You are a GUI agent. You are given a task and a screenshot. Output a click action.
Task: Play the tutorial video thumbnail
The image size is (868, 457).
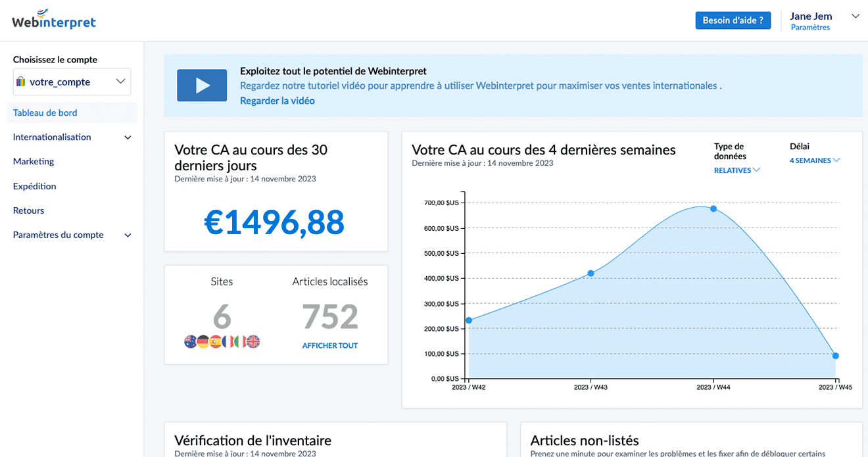[x=202, y=85]
